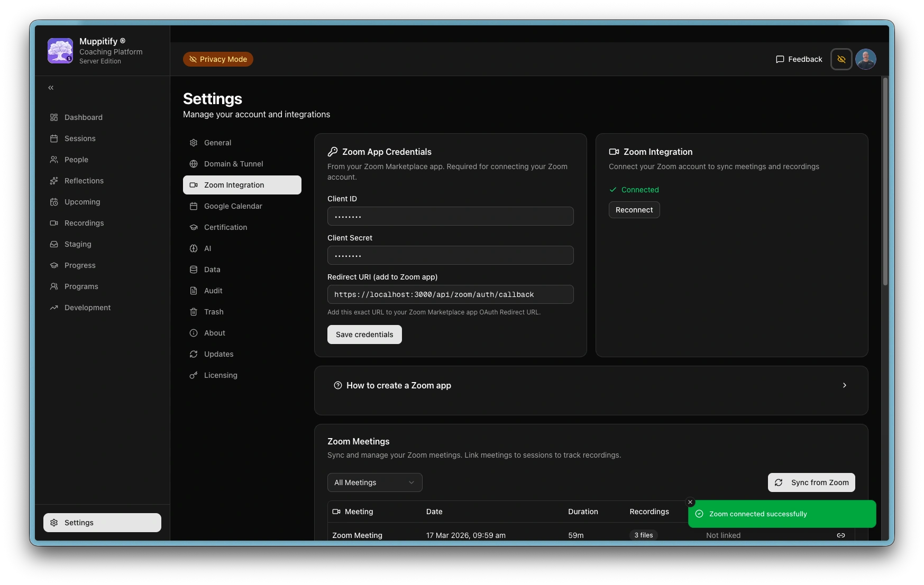Screen dimensions: 924x585
Task: Select Google Calendar settings tab
Action: click(233, 206)
